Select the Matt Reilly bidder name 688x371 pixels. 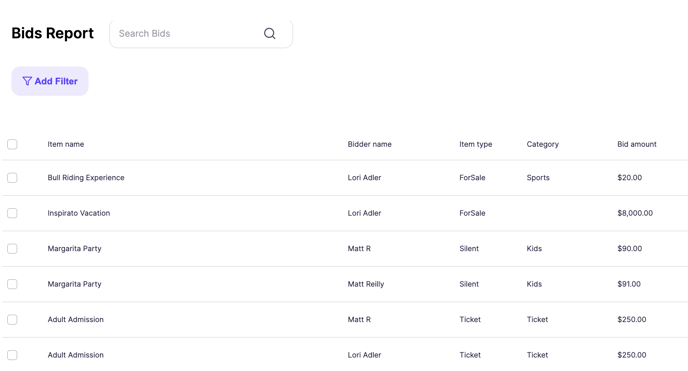click(366, 284)
